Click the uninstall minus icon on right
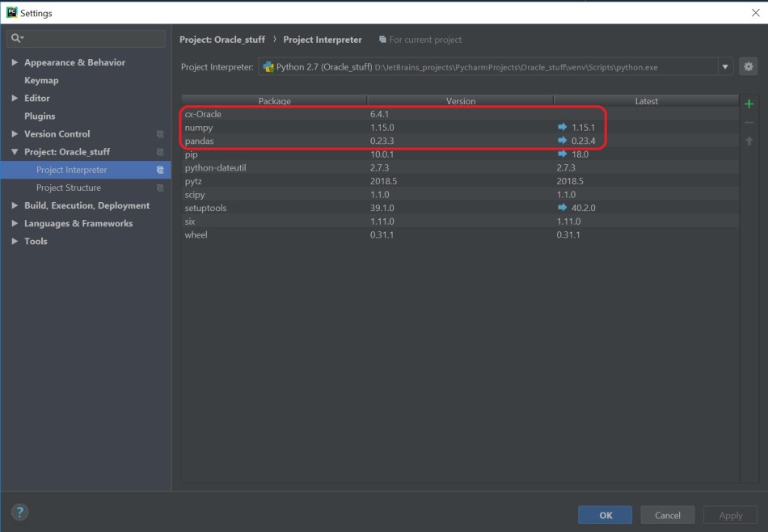The width and height of the screenshot is (768, 532). click(x=749, y=123)
